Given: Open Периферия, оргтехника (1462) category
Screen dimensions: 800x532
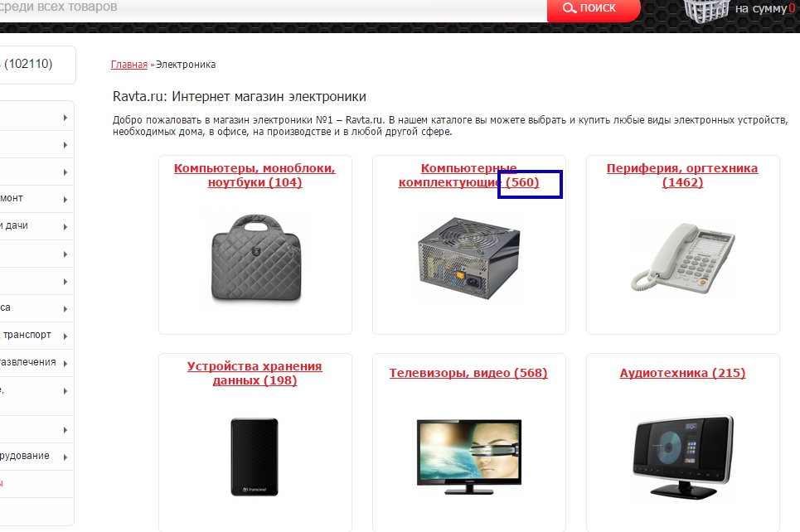Looking at the screenshot, I should tap(682, 175).
